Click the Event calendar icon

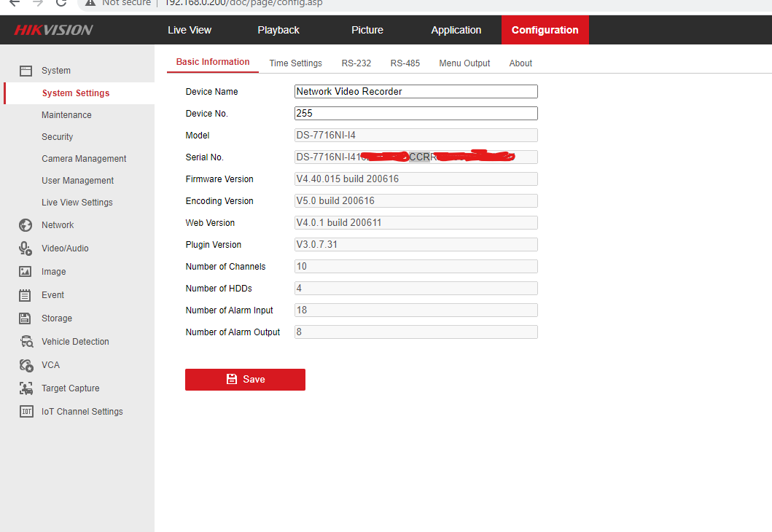(x=26, y=295)
